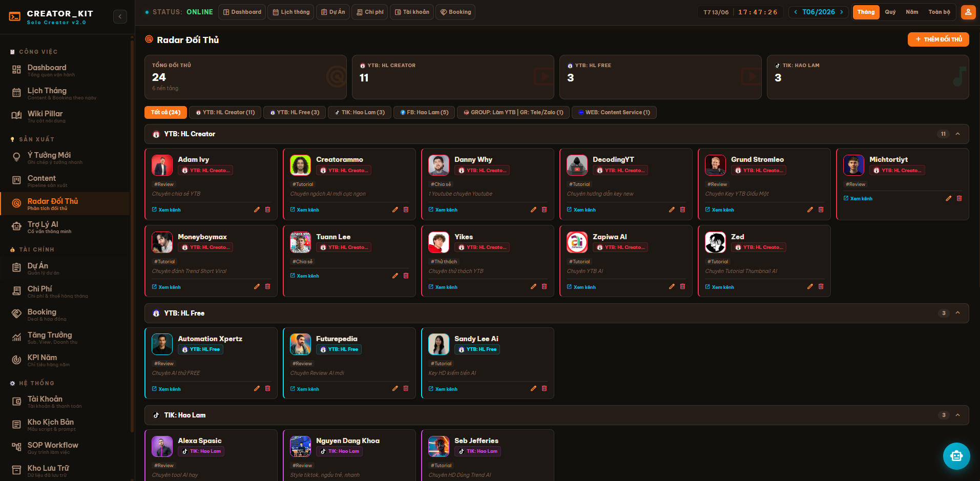Edit the Futurepedia competitor
Viewport: 980px width, 481px height.
[x=395, y=388]
